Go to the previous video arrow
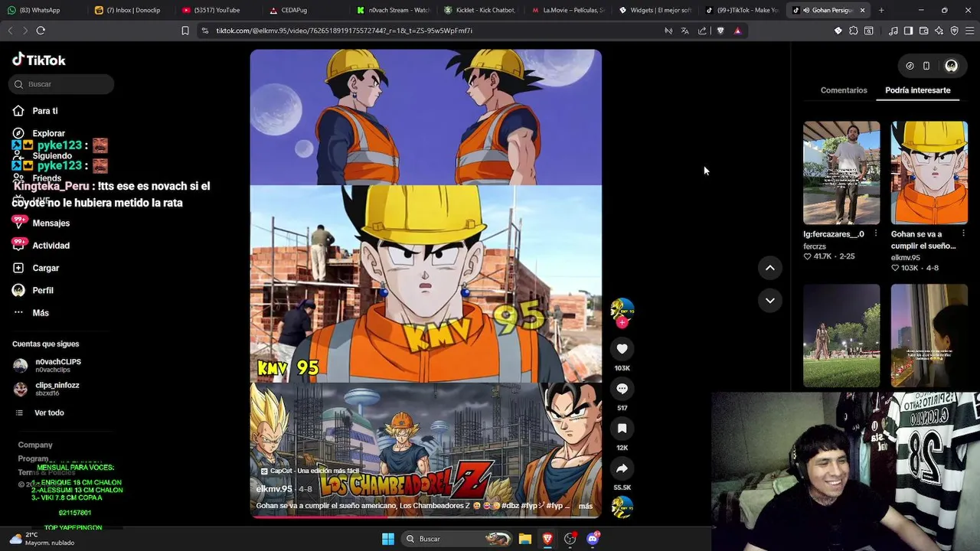Screen dimensions: 980x551 769,268
